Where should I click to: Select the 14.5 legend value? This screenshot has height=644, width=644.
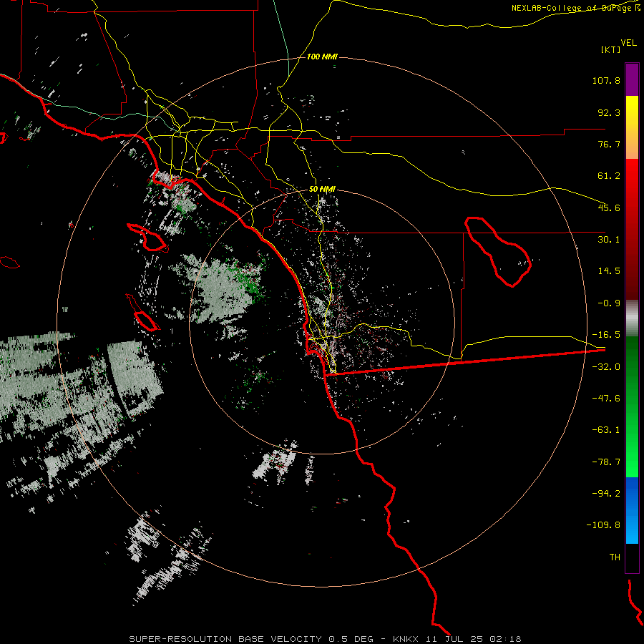[609, 271]
